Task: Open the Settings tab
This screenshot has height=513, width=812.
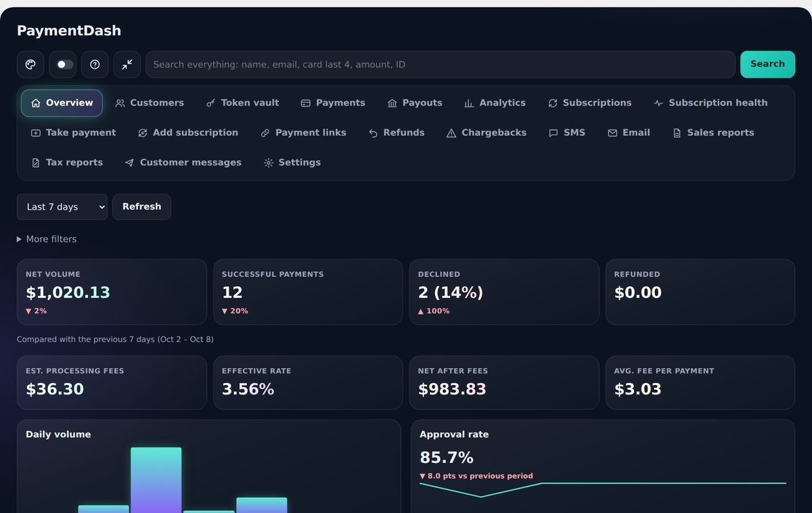Action: (292, 162)
